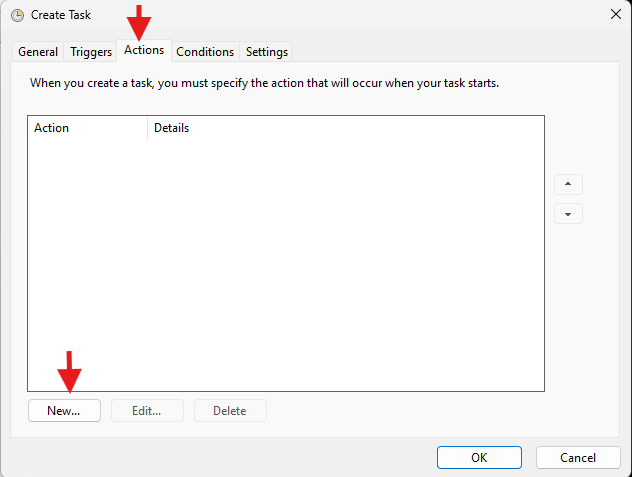
Task: Click the Details column header
Action: point(172,128)
